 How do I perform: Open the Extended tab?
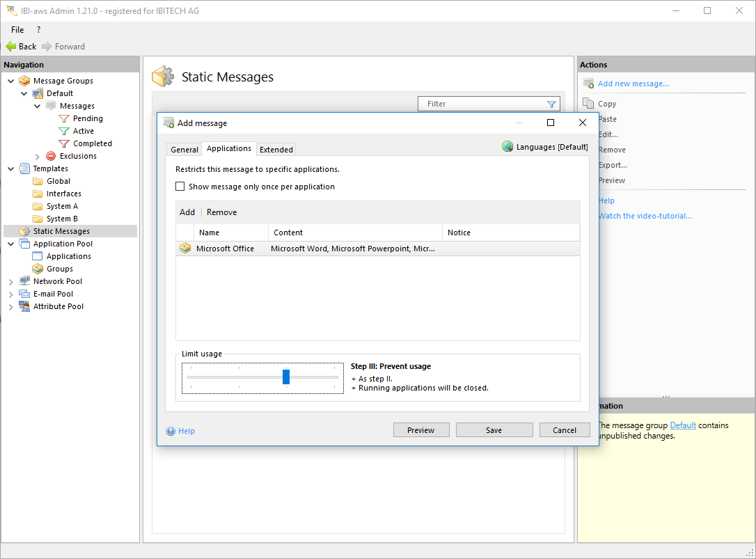pos(276,150)
